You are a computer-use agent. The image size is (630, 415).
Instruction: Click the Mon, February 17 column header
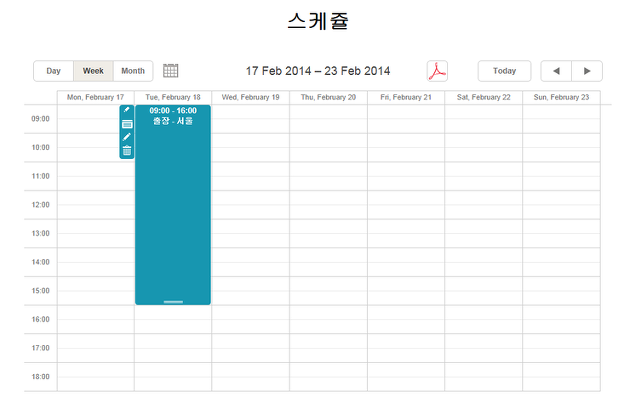coord(96,97)
